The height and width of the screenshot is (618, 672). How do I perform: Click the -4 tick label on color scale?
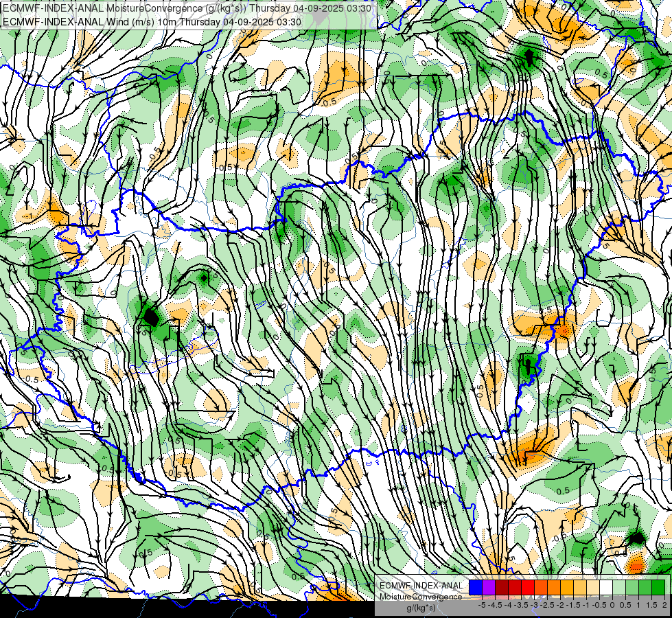[x=508, y=605]
